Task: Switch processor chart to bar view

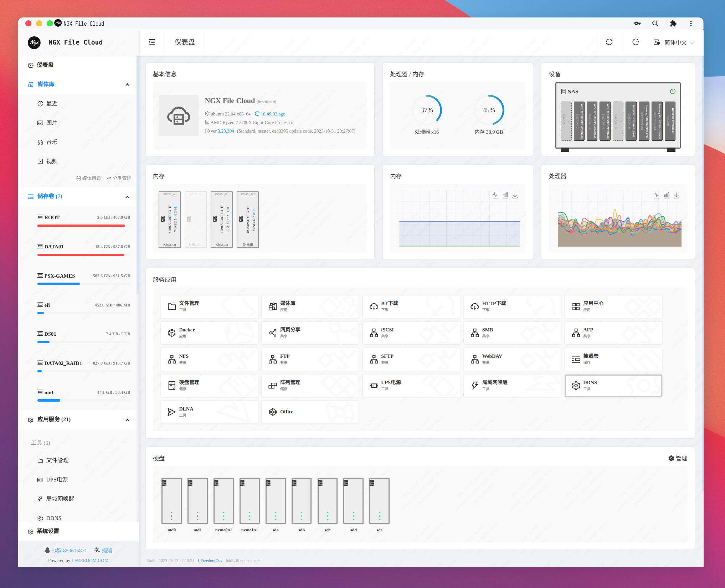Action: (x=667, y=195)
